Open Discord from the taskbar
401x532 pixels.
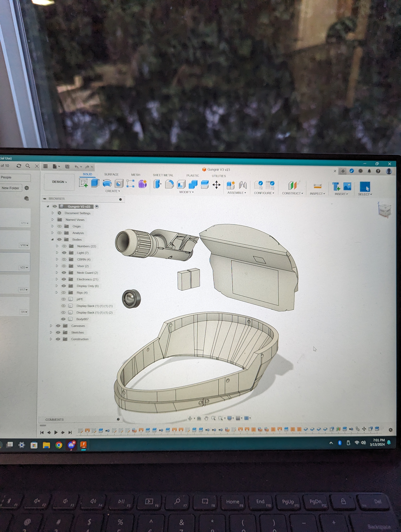71,445
